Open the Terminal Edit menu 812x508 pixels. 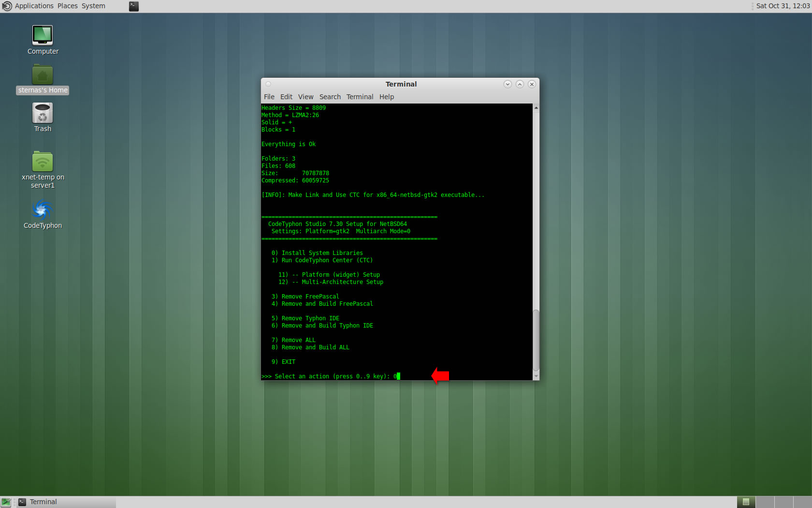coord(286,97)
